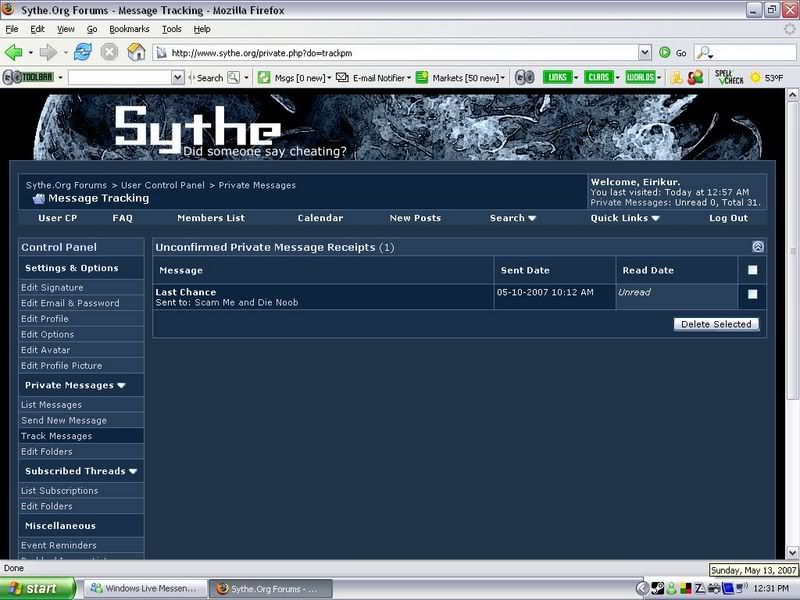This screenshot has width=800, height=600.
Task: Click the Markets [50 new] icon
Action: (x=422, y=78)
